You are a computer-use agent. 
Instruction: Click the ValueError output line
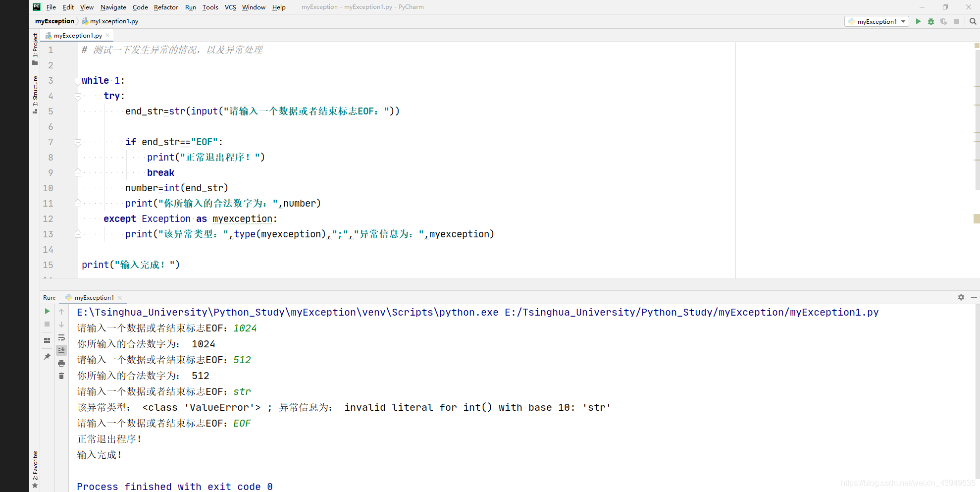(344, 407)
